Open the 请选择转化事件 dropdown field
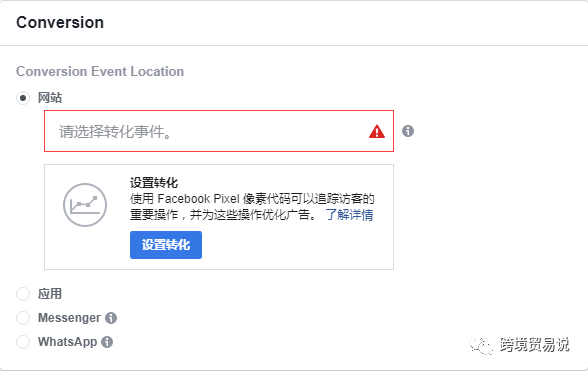The height and width of the screenshot is (371, 588). [219, 131]
